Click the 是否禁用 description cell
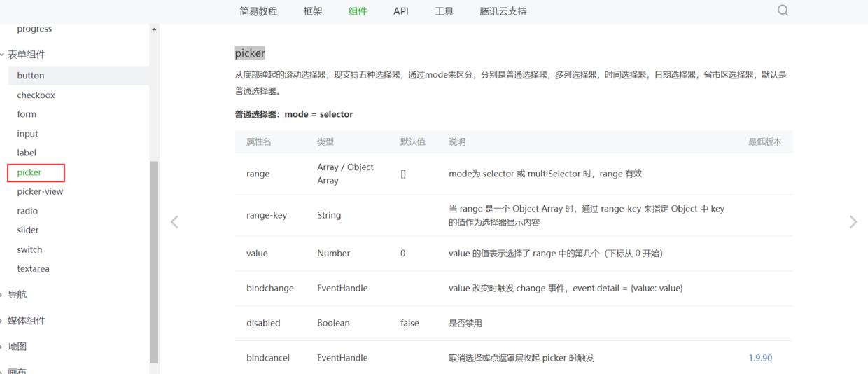 [x=465, y=323]
